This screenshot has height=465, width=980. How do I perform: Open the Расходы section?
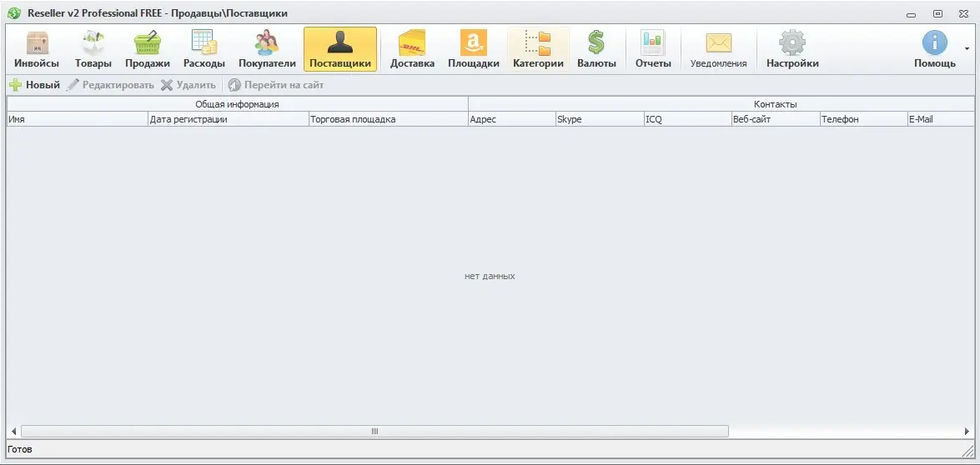(204, 49)
